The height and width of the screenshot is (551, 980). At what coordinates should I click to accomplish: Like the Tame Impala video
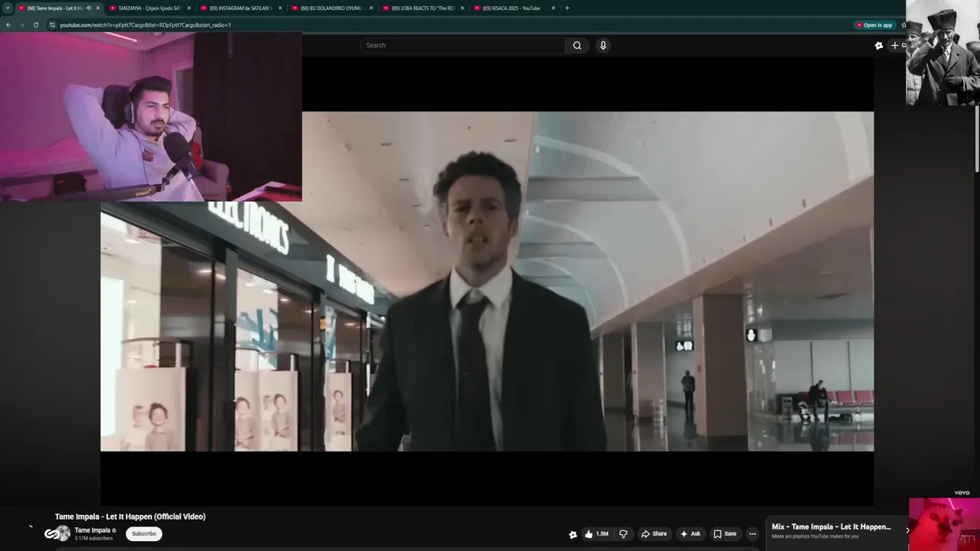tap(596, 534)
